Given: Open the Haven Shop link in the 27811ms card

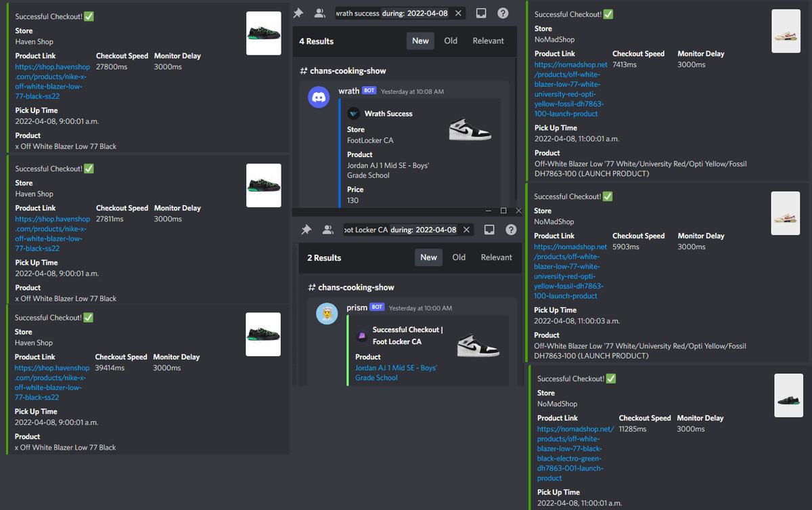Looking at the screenshot, I should click(52, 234).
